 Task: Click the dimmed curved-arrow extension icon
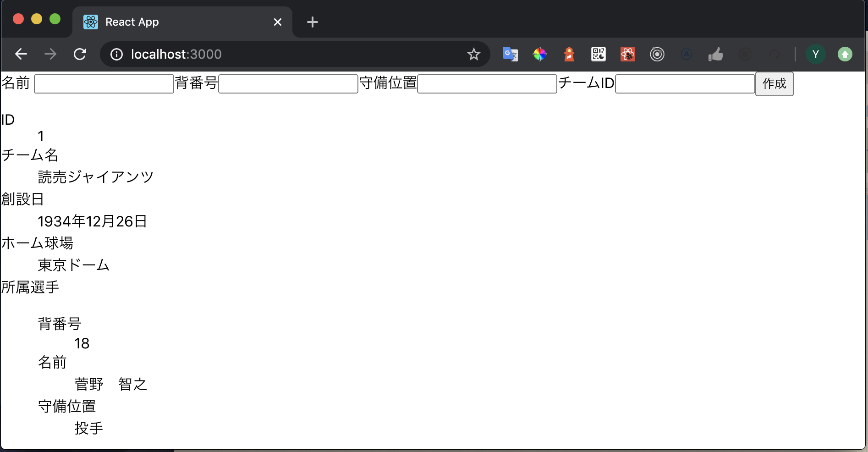click(775, 54)
